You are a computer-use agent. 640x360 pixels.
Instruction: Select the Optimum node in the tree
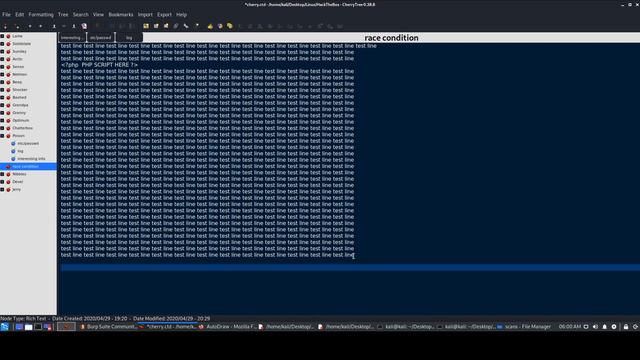20,120
